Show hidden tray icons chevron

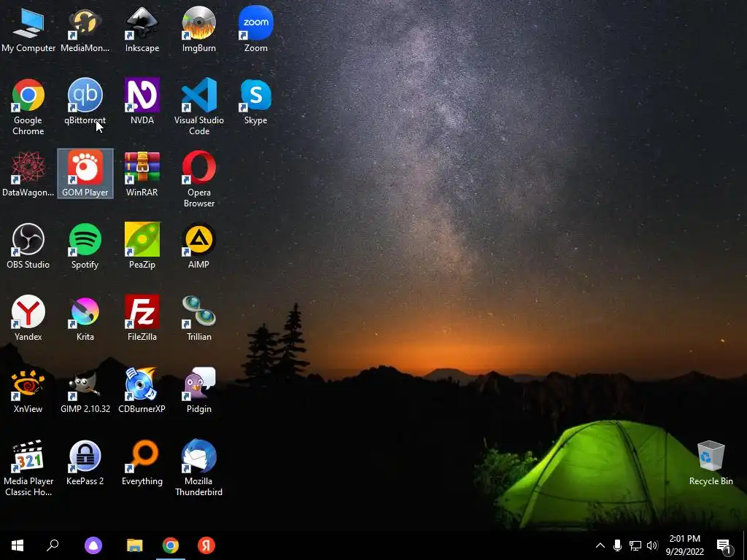click(600, 545)
